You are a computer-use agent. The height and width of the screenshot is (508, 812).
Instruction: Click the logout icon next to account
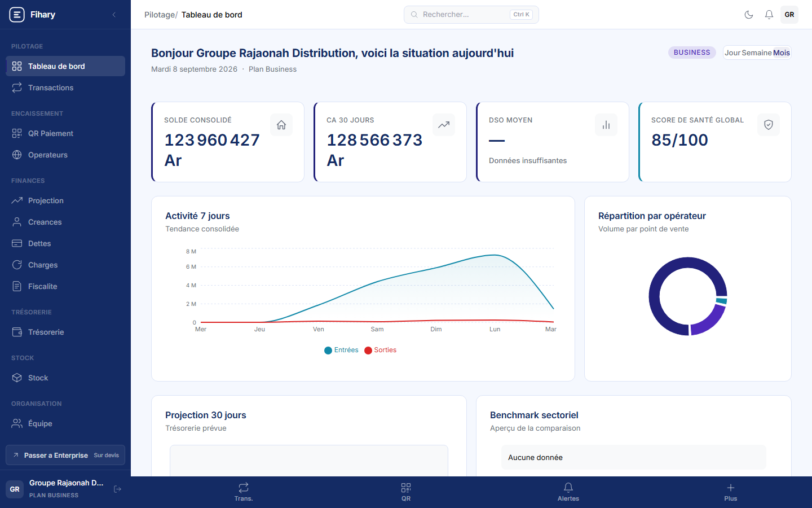point(117,489)
